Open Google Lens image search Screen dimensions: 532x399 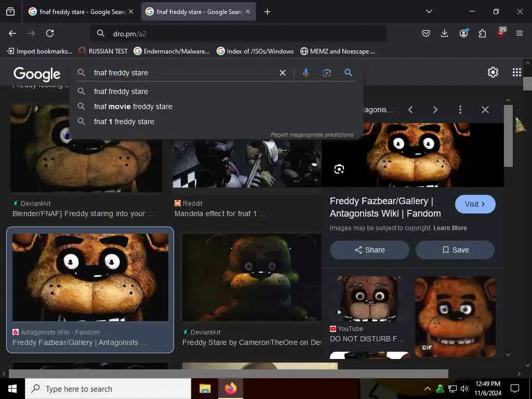(x=326, y=73)
